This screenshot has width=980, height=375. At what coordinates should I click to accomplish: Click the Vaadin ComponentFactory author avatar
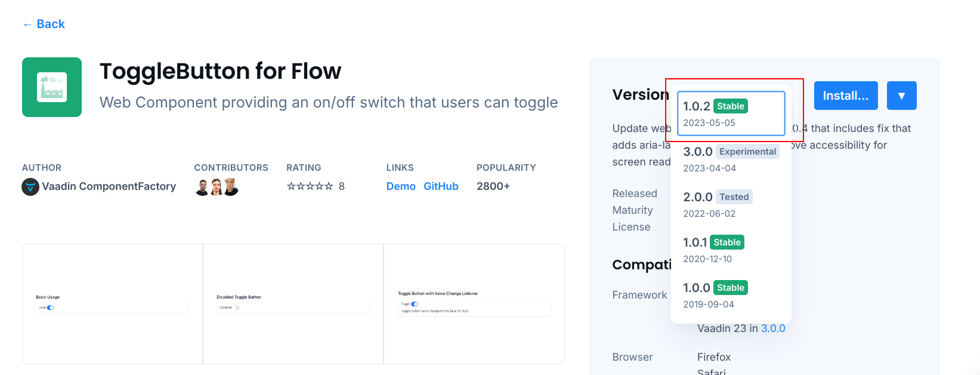30,187
